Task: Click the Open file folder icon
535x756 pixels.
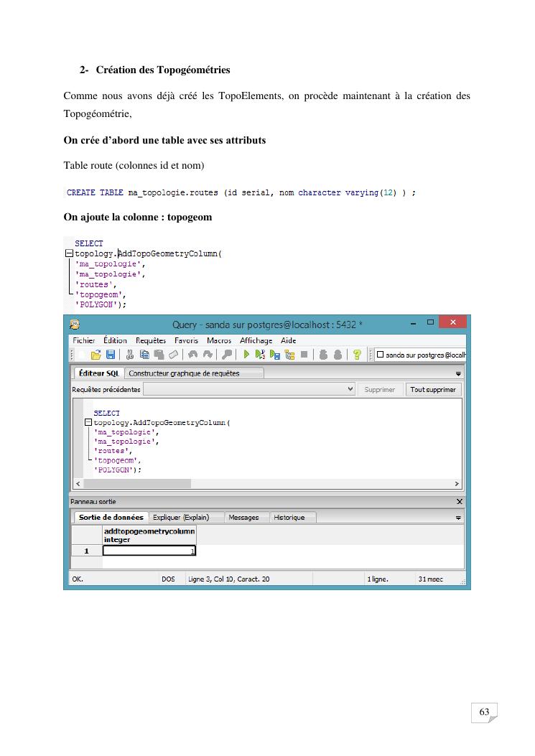Action: pos(96,355)
